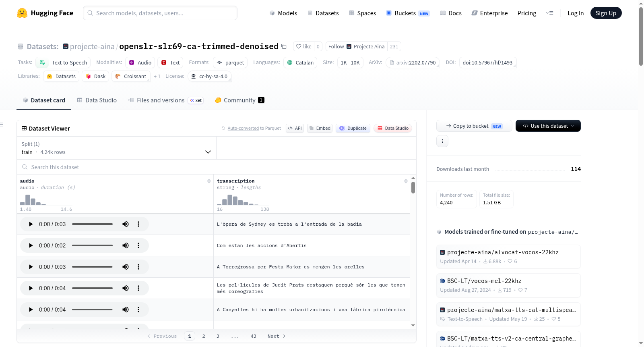Play the audio for "A Canyelles" row
644x347 pixels.
tap(31, 310)
